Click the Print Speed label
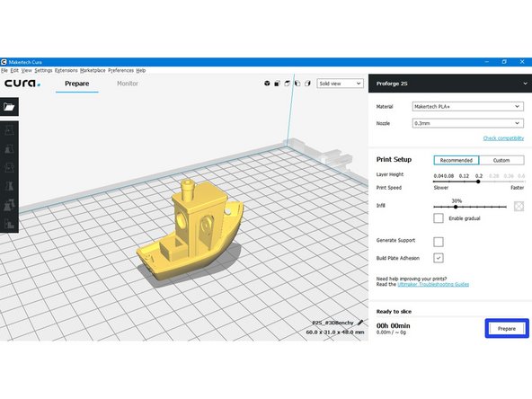Image resolution: width=532 pixels, height=399 pixels. click(x=389, y=188)
